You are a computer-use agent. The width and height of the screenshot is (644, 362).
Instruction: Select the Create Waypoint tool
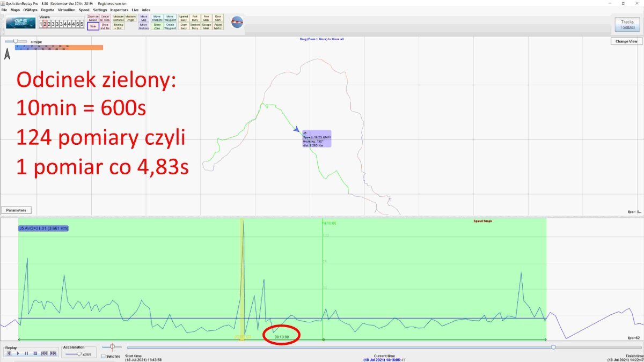(170, 26)
